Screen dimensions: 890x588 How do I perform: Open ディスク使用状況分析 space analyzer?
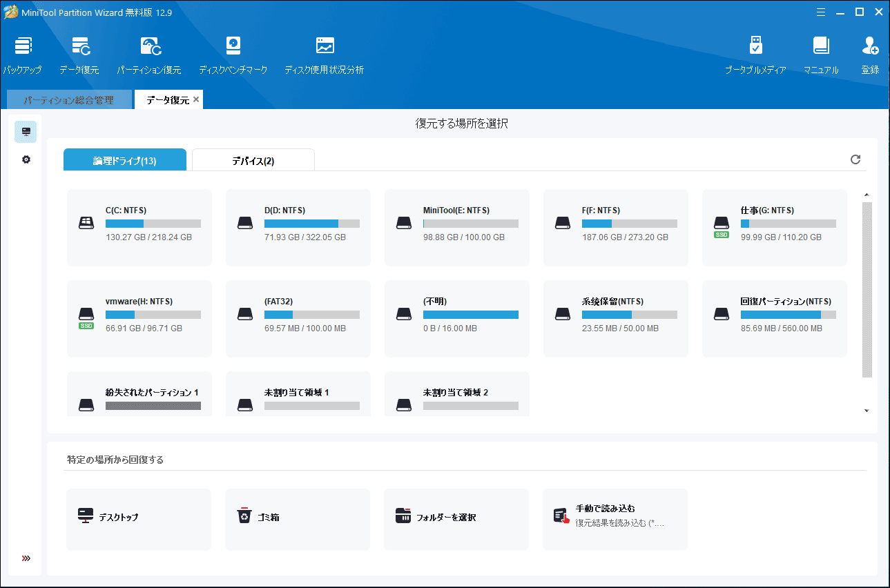coord(325,55)
